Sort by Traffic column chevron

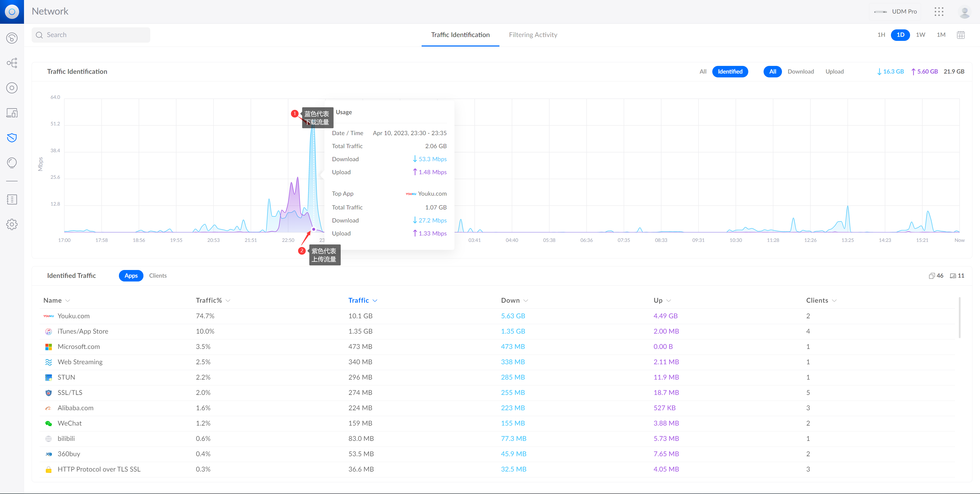pos(375,301)
